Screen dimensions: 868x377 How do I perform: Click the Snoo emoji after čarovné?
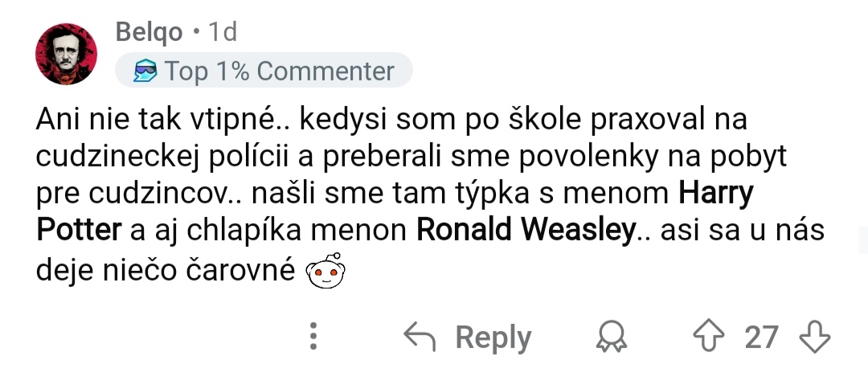coord(325,272)
